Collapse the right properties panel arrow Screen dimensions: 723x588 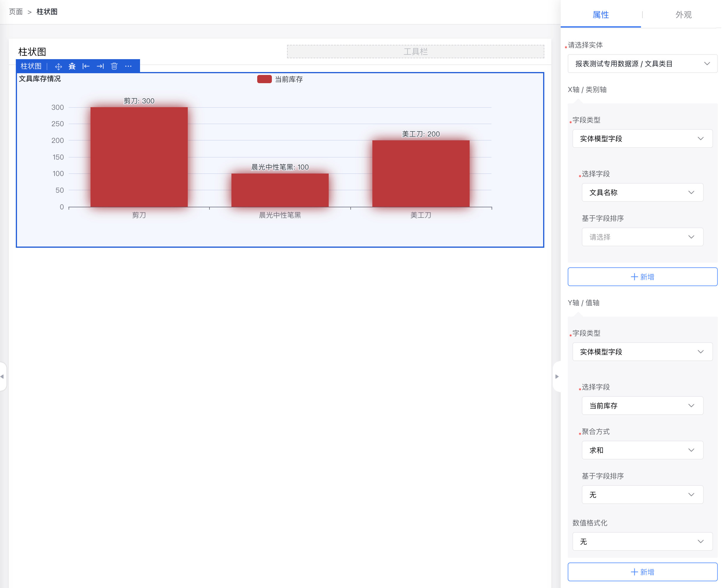[557, 377]
